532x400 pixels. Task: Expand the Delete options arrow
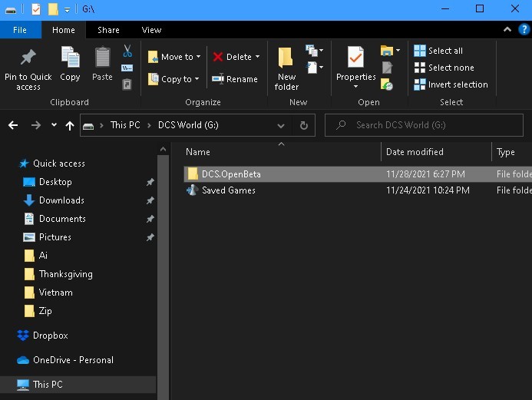pyautogui.click(x=257, y=57)
